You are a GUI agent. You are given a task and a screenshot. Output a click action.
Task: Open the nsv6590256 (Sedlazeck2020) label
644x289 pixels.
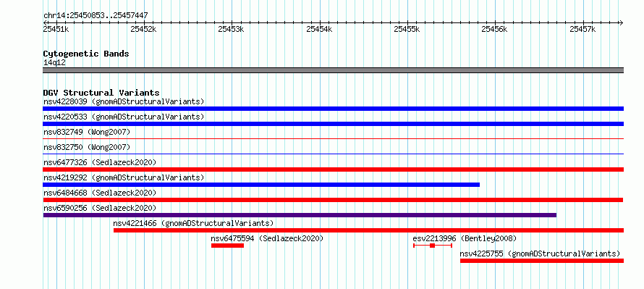coord(100,208)
